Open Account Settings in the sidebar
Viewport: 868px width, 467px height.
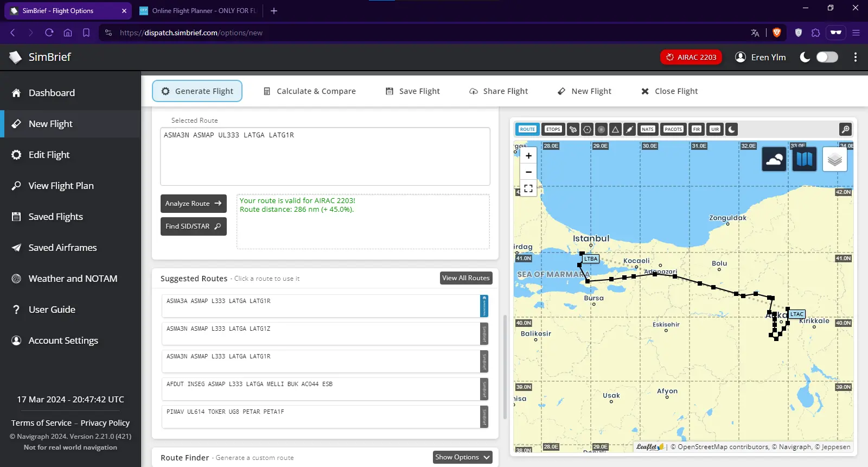[x=71, y=340]
